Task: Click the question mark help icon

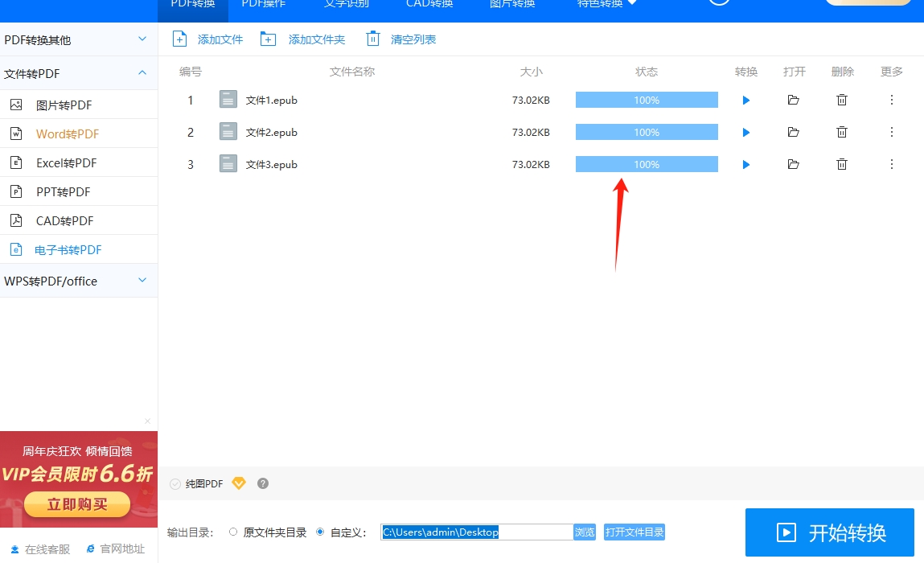Action: pyautogui.click(x=263, y=483)
